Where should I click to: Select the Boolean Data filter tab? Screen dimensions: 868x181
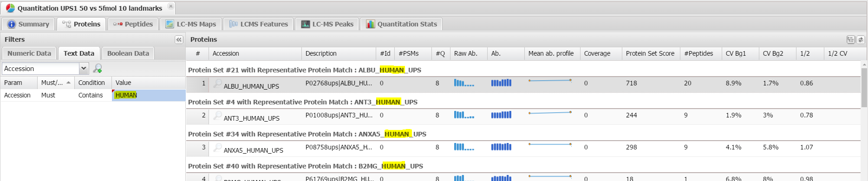click(128, 53)
